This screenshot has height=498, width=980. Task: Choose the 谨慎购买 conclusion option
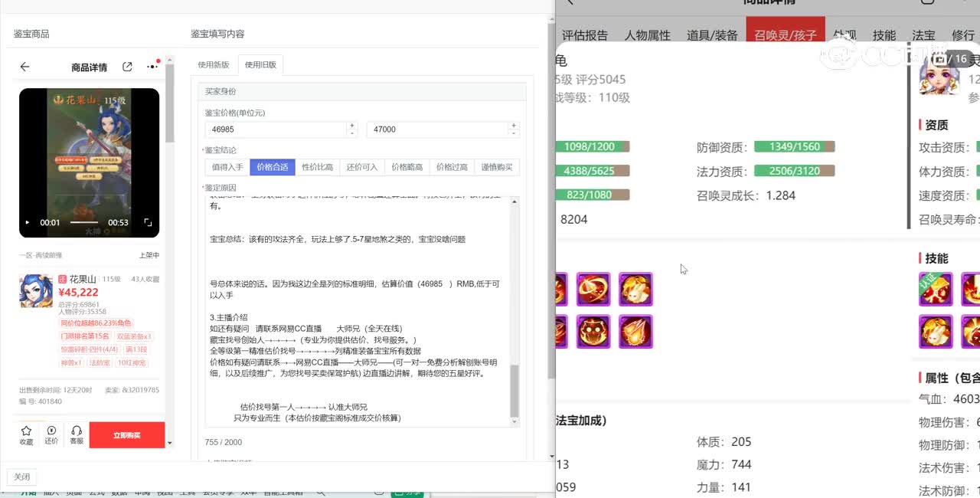[x=497, y=167]
